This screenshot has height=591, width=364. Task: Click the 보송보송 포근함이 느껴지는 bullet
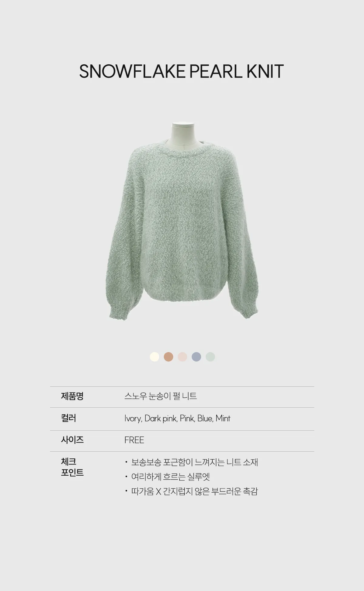pos(194,462)
